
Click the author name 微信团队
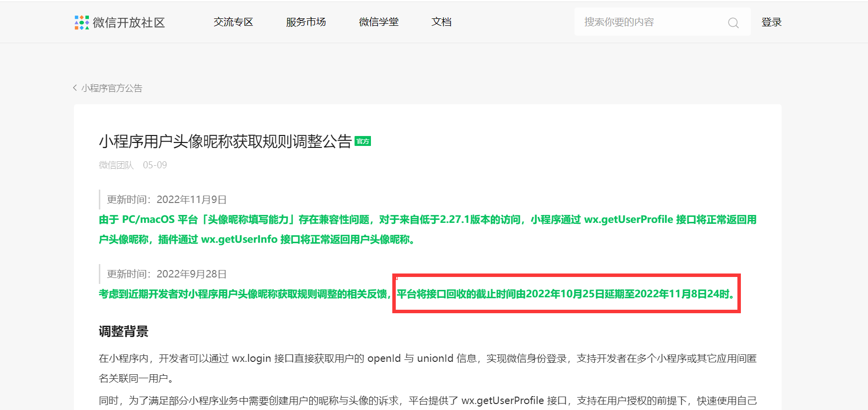click(116, 165)
